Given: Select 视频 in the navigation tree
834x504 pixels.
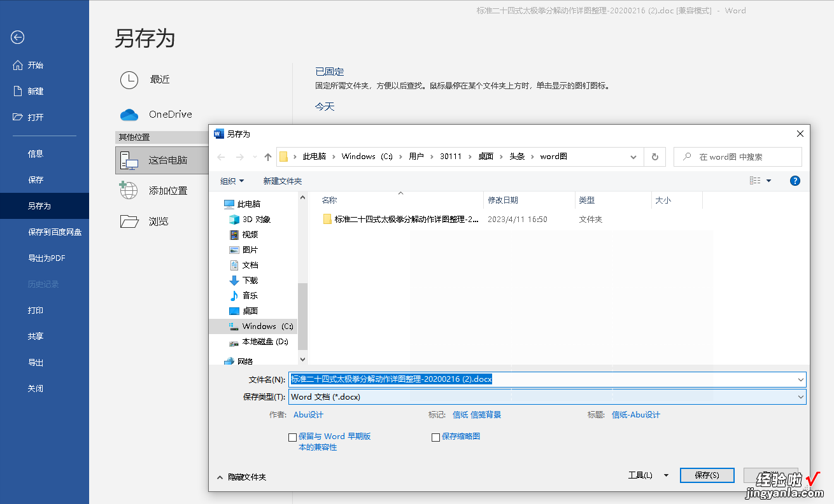Looking at the screenshot, I should 244,234.
